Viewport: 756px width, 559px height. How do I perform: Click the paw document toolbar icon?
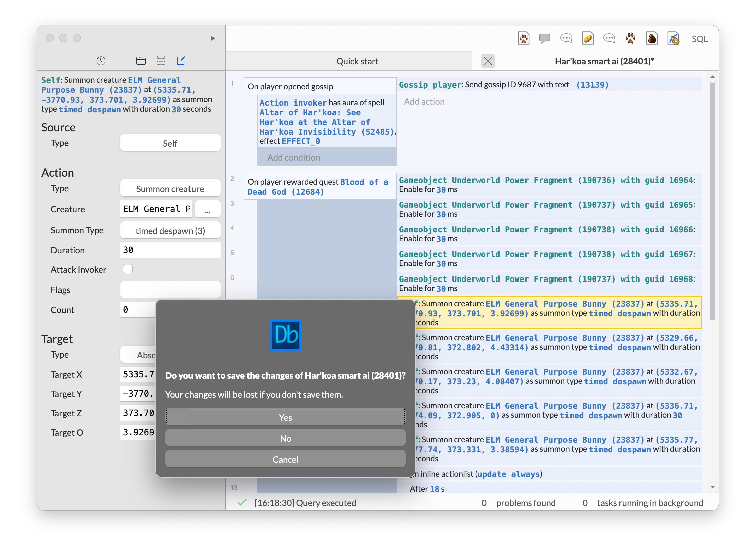pos(523,39)
